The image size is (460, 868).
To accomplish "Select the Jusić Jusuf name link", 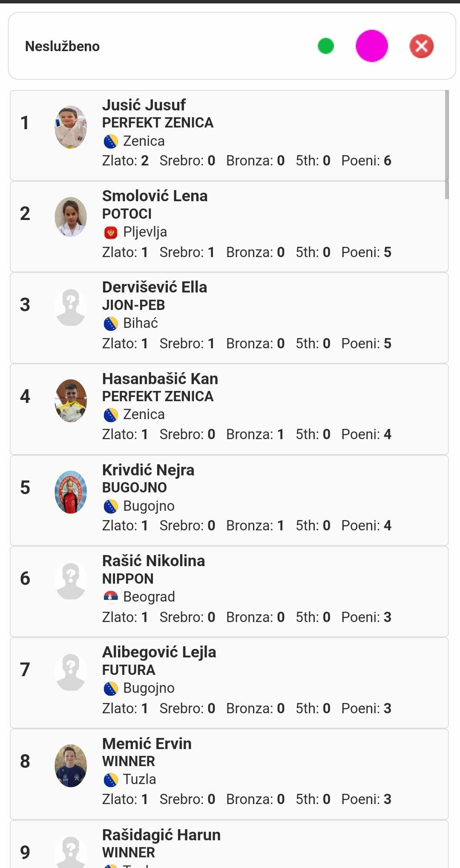I will click(144, 105).
